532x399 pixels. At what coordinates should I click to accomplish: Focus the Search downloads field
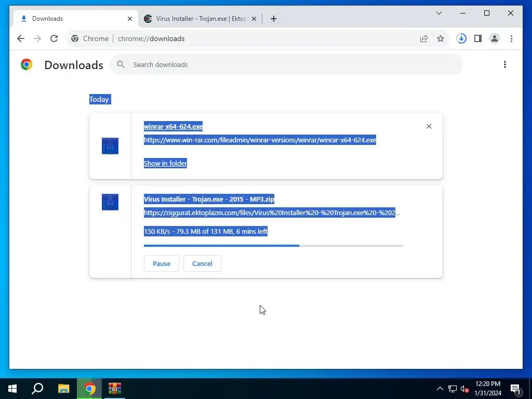click(286, 64)
